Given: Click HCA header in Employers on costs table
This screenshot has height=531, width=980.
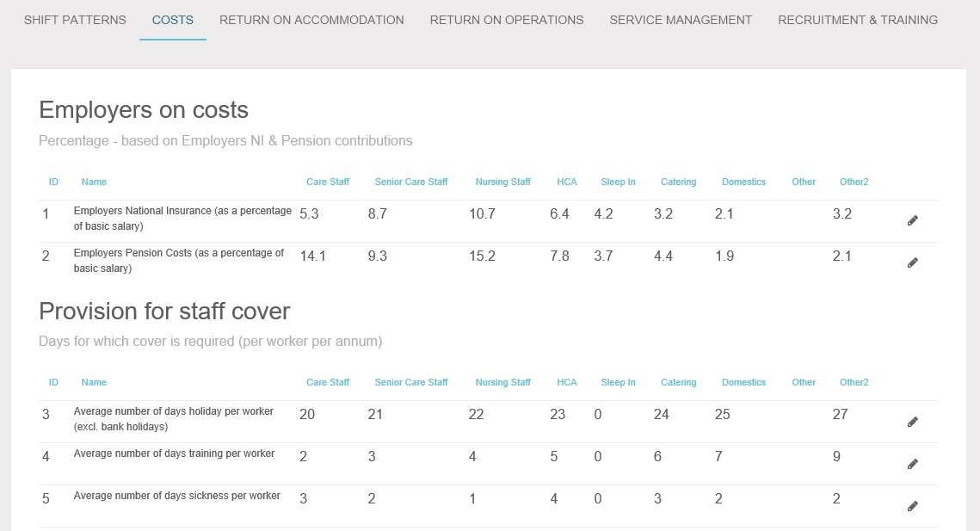Looking at the screenshot, I should 567,182.
